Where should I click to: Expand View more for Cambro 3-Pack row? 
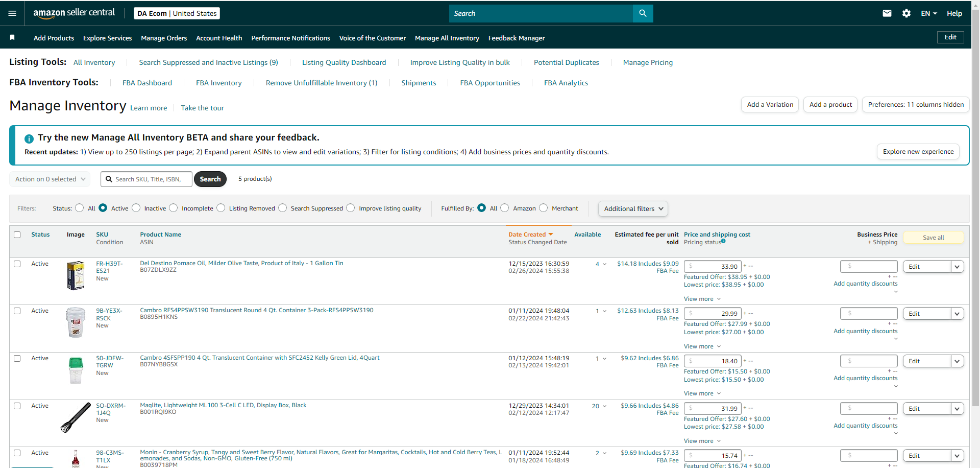pos(702,346)
